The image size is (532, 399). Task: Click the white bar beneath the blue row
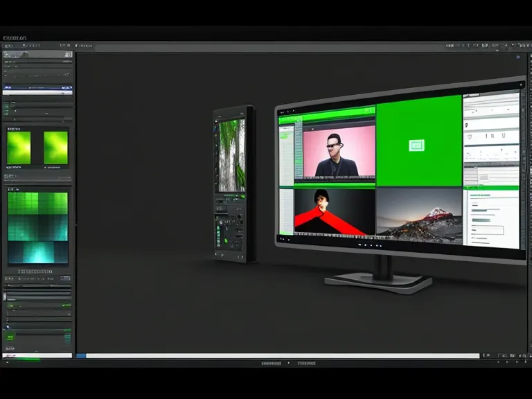click(37, 92)
